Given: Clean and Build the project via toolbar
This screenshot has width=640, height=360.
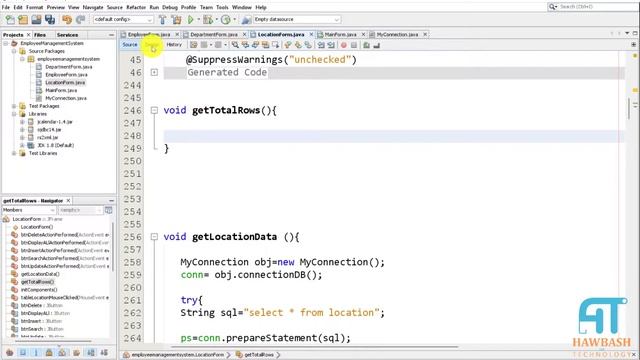Looking at the screenshot, I should pos(176,20).
